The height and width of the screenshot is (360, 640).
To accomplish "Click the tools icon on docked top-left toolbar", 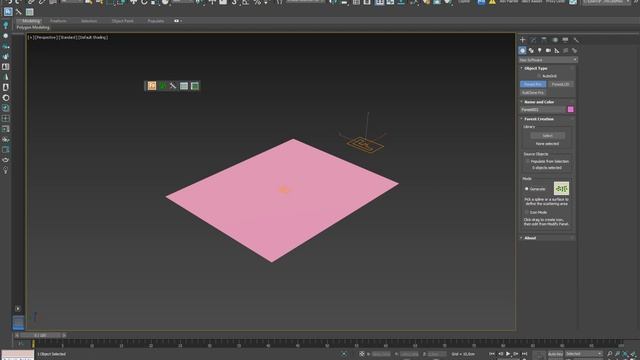I will [x=19, y=12].
